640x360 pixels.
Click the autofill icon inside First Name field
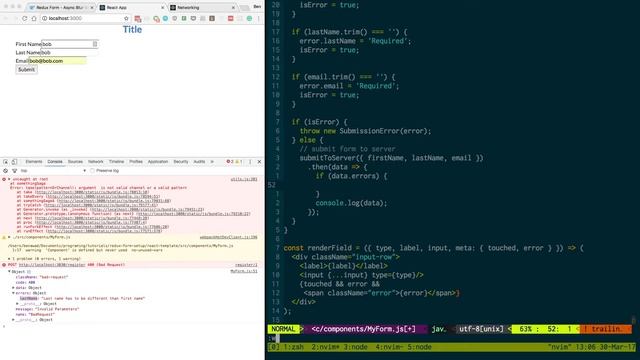[95, 44]
